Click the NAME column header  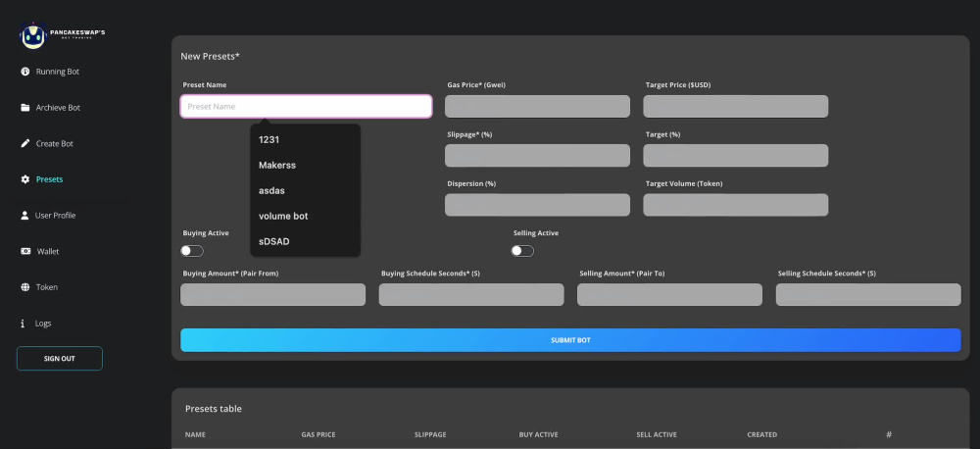pos(195,434)
